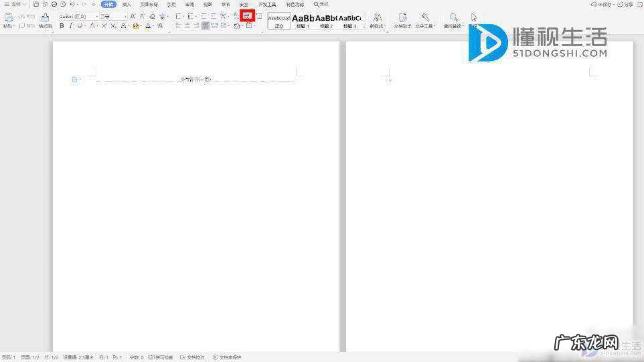Screen dimensions: 644x362
Task: Click the bulleted list icon
Action: pyautogui.click(x=178, y=17)
